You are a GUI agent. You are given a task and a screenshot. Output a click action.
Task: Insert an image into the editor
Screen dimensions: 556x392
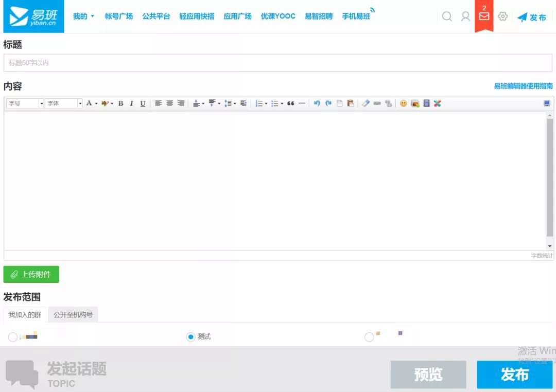coord(415,103)
